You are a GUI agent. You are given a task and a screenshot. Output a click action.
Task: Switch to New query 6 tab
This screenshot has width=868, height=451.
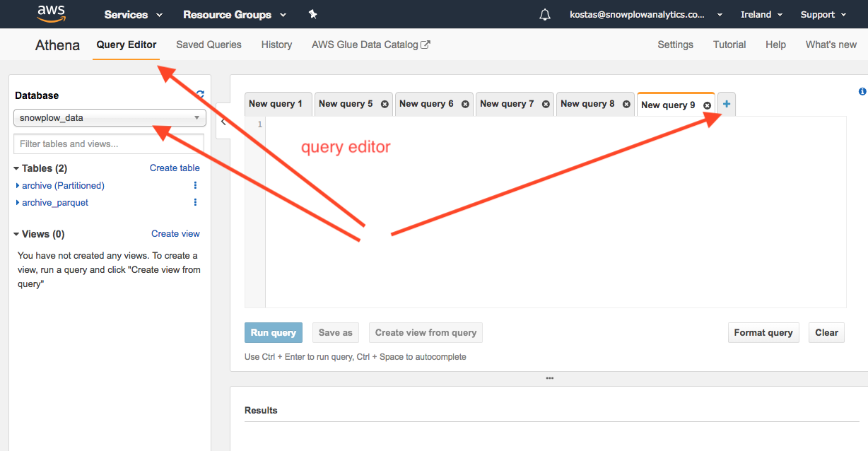coord(426,104)
